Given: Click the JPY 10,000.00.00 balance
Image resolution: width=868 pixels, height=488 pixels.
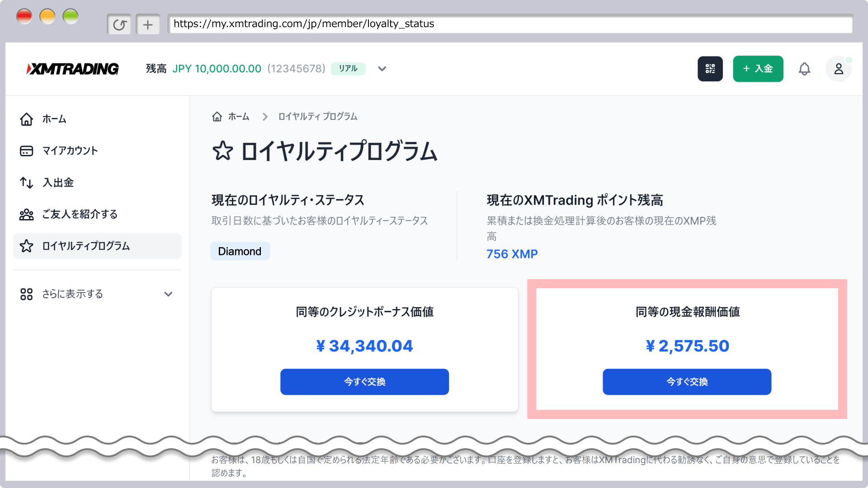Looking at the screenshot, I should pyautogui.click(x=217, y=69).
